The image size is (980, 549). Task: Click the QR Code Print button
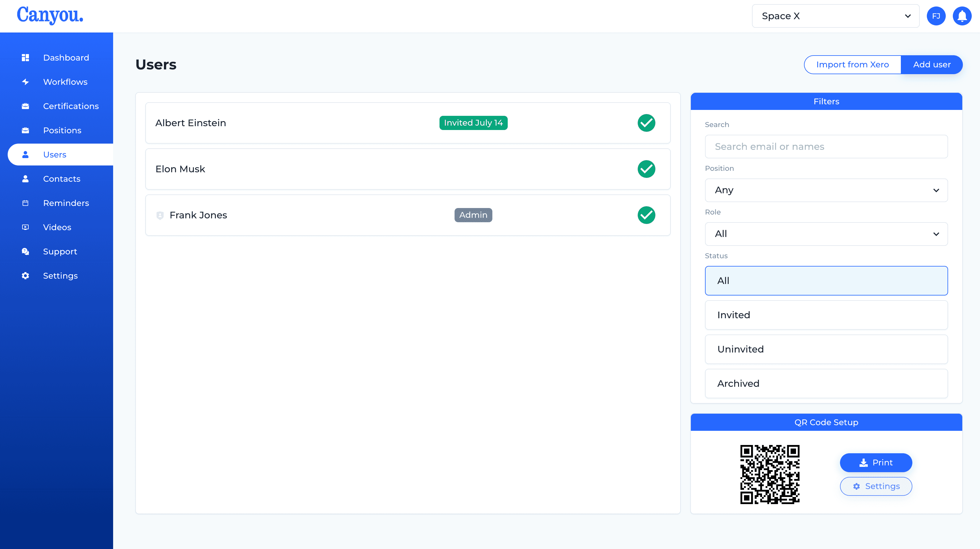tap(876, 463)
